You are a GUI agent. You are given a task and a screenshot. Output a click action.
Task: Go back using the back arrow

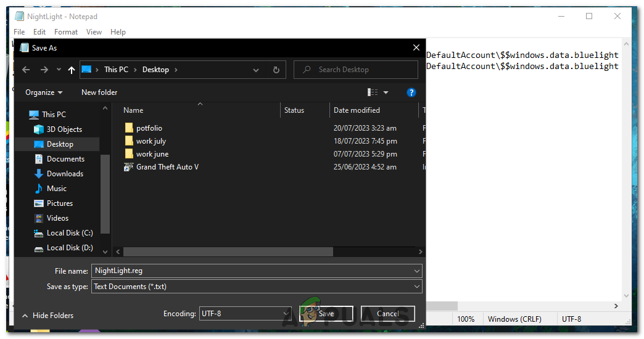26,70
